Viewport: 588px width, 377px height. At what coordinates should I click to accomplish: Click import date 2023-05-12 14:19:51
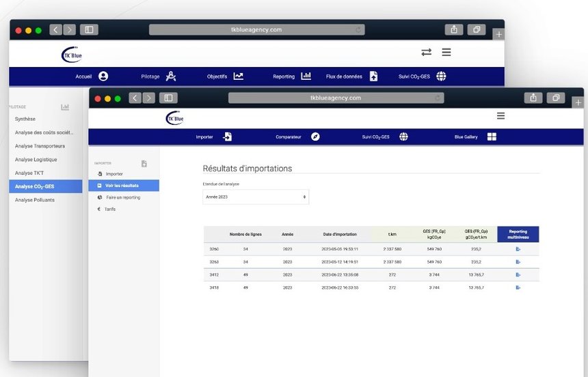340,262
